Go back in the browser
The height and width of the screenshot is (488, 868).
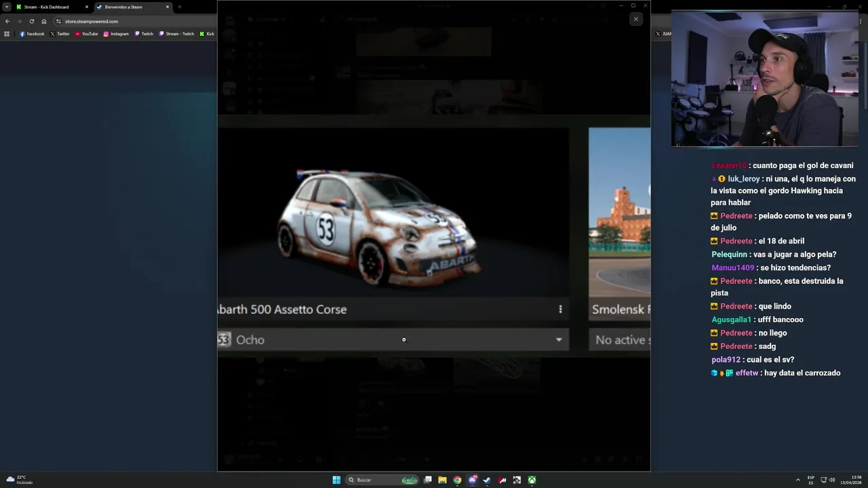[x=7, y=21]
